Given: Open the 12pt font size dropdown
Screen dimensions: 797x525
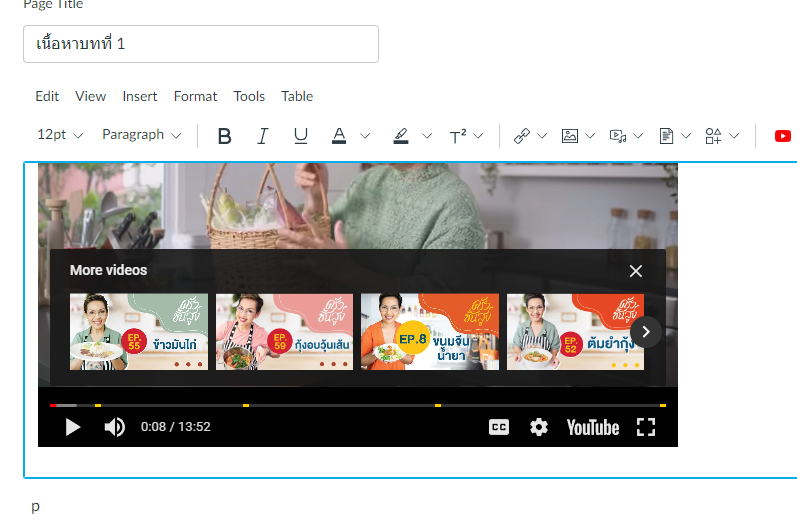Looking at the screenshot, I should [x=60, y=135].
